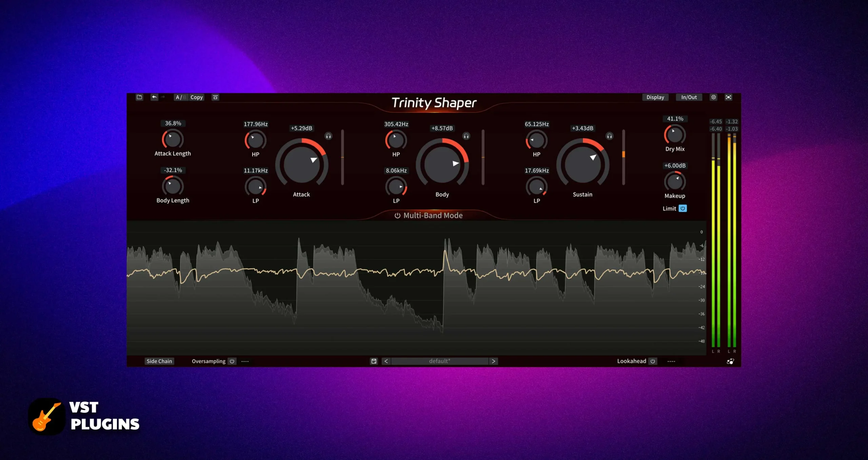Click the Dry Mix knob
The image size is (868, 460).
pyautogui.click(x=675, y=135)
